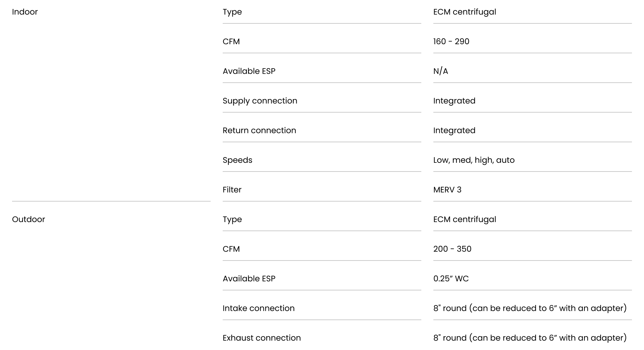This screenshot has height=350, width=644.
Task: Click the N/A available ESP value
Action: (x=440, y=71)
